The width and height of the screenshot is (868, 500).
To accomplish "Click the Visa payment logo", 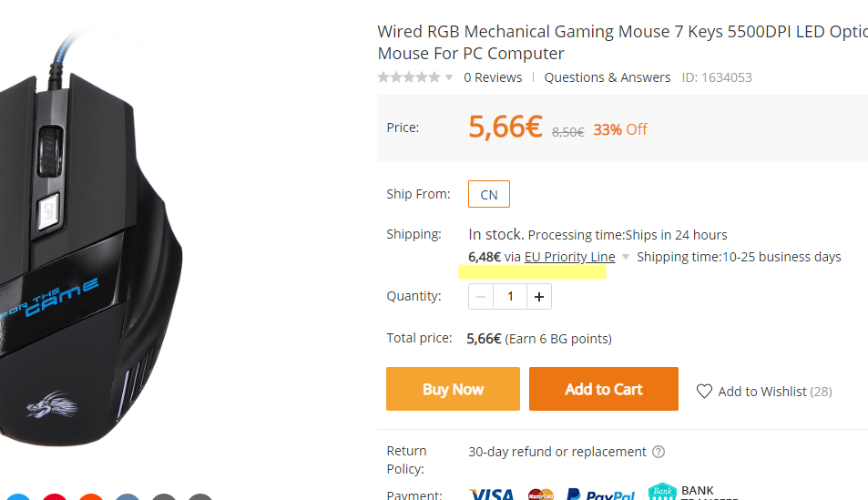I will click(492, 495).
